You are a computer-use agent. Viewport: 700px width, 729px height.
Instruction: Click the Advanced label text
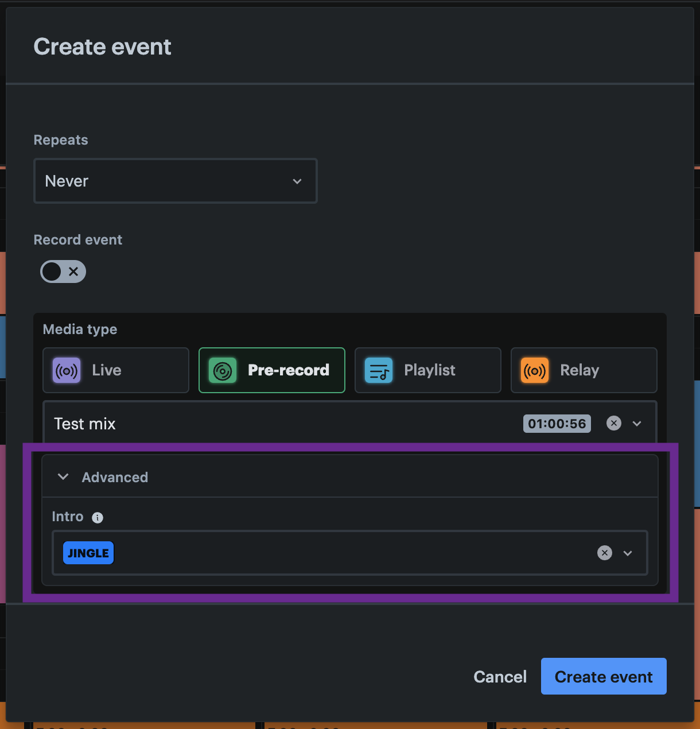tap(115, 477)
